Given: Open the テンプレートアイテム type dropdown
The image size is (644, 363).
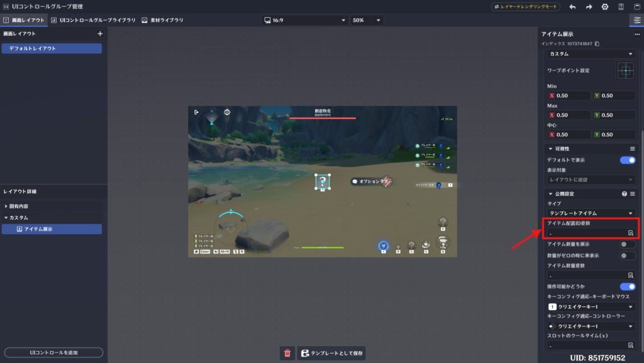Looking at the screenshot, I should pyautogui.click(x=591, y=213).
